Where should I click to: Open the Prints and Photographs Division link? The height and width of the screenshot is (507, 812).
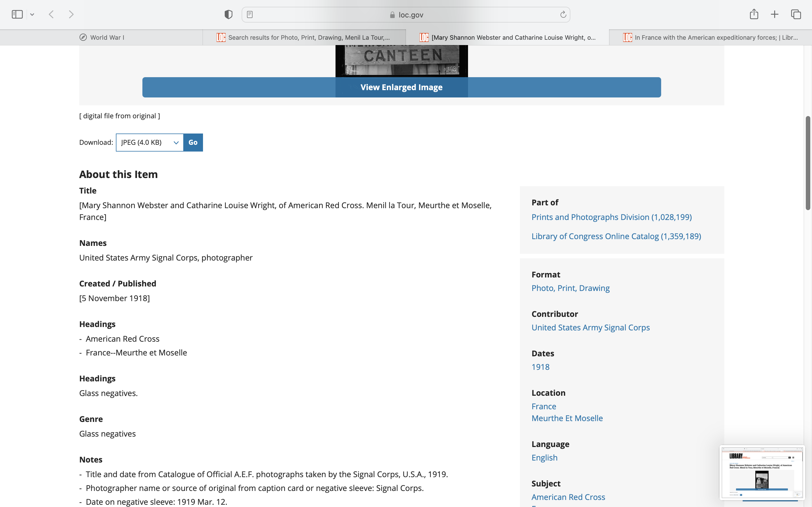pos(611,217)
